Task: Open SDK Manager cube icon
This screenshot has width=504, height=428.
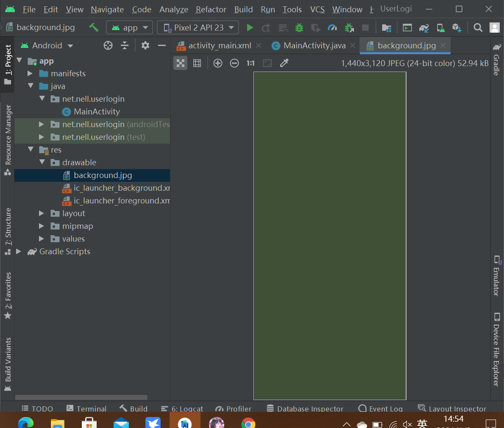Action: (457, 28)
